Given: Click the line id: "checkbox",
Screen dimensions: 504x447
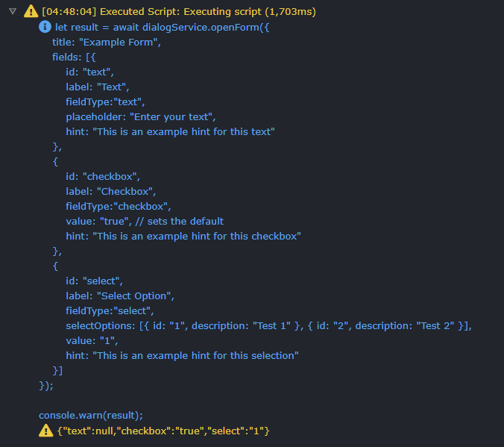Looking at the screenshot, I should click(x=103, y=177).
